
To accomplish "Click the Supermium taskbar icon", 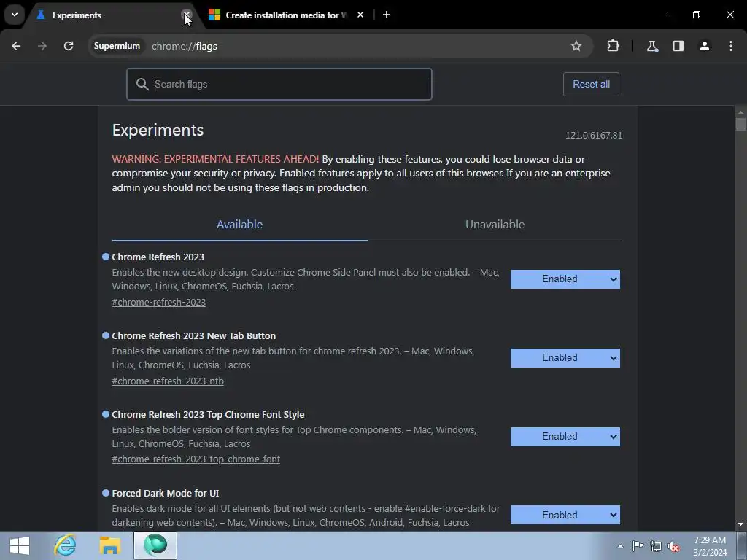I will [x=155, y=545].
